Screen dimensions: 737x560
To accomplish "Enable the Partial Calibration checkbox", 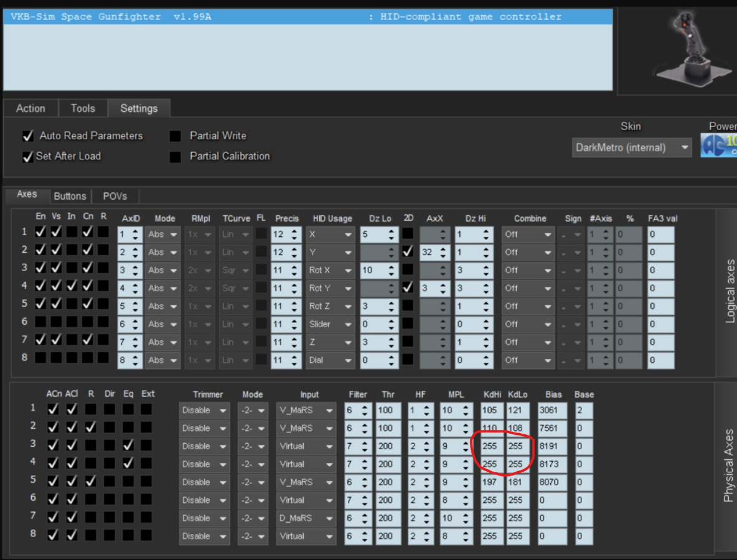I will click(176, 157).
